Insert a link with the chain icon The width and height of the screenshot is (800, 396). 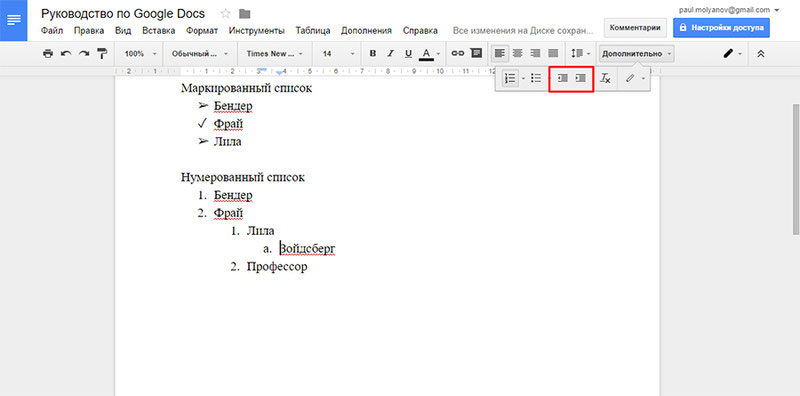coord(458,53)
